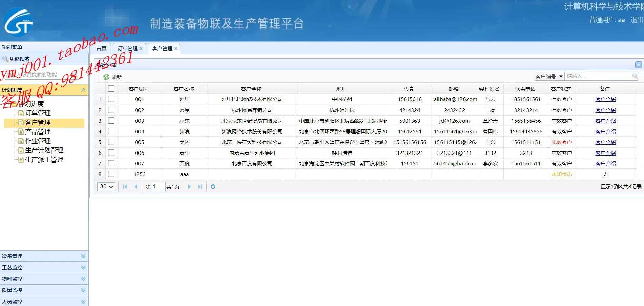Open 生产计划管理 in the tree

(44, 150)
